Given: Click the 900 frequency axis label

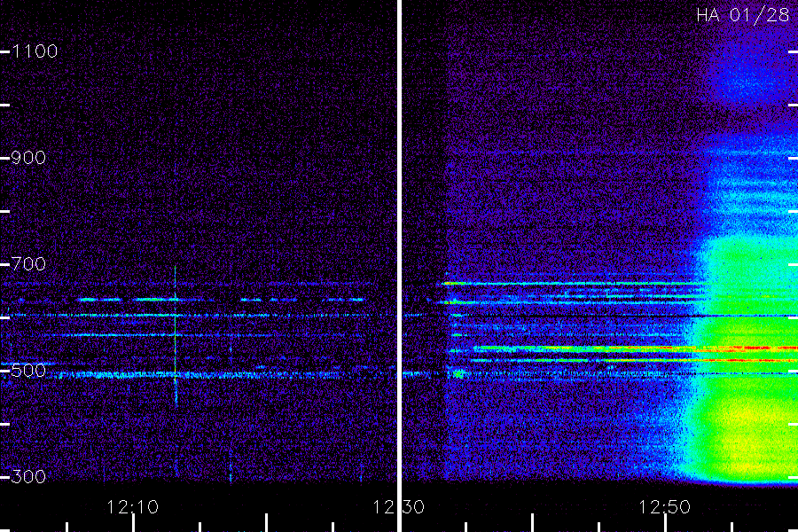Looking at the screenshot, I should pos(28,158).
